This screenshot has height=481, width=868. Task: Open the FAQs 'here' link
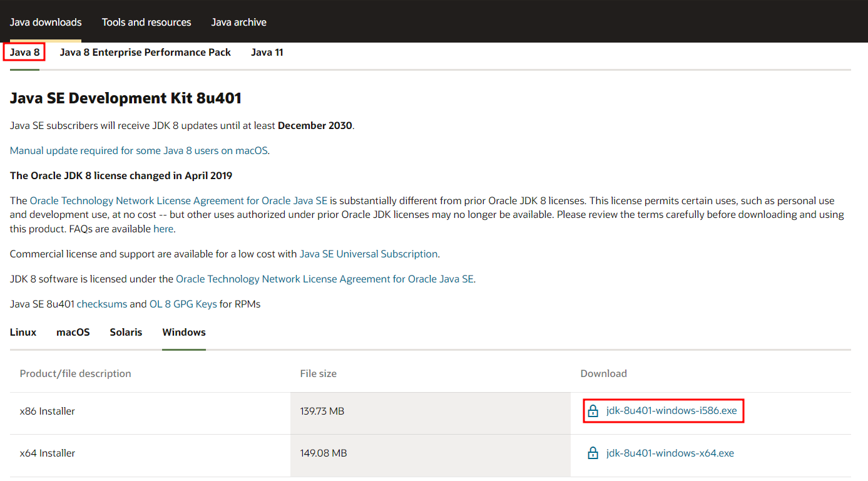(163, 229)
